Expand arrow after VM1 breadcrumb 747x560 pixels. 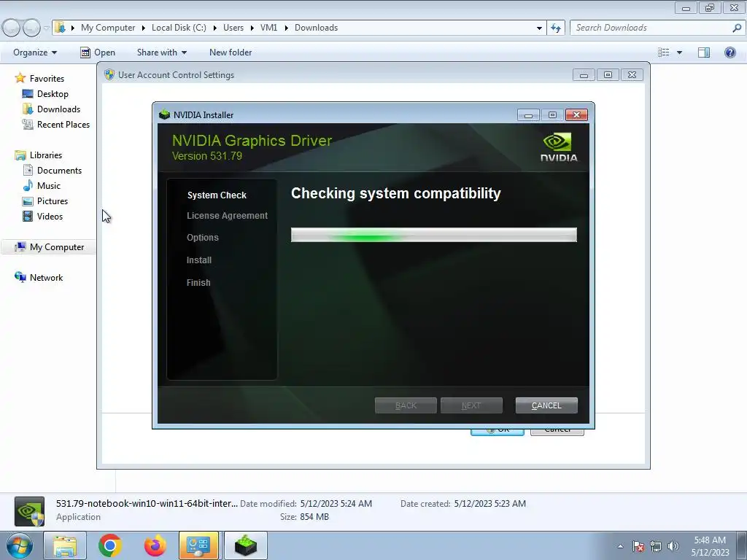pyautogui.click(x=286, y=28)
